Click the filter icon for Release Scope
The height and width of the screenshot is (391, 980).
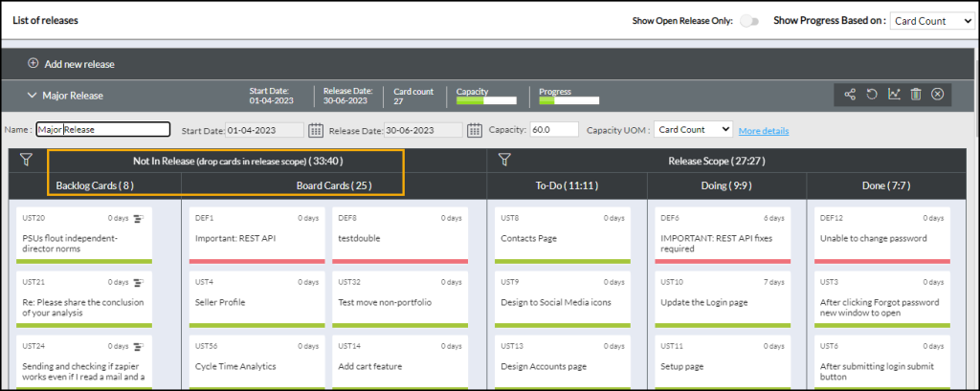click(x=504, y=161)
